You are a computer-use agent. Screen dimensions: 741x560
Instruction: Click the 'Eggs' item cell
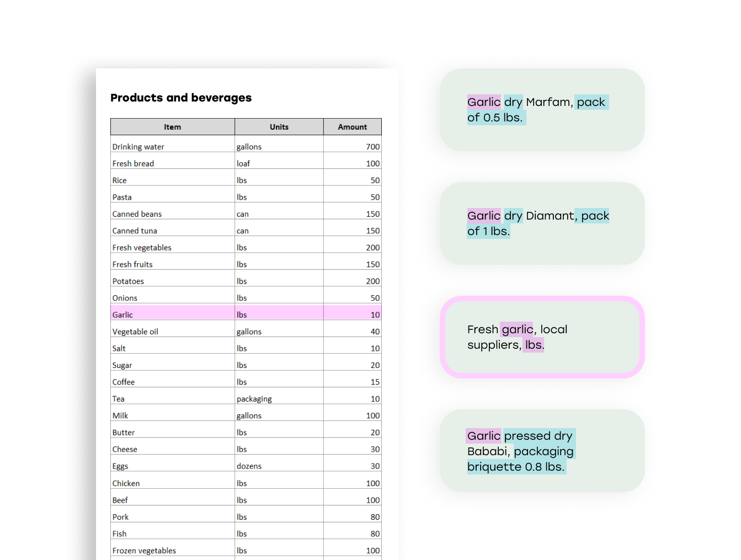173,464
